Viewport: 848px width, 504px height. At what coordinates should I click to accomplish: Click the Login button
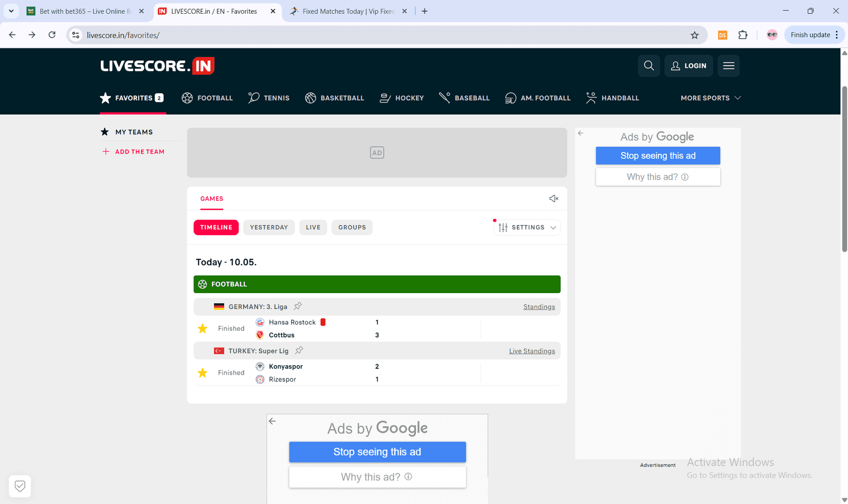click(x=688, y=66)
